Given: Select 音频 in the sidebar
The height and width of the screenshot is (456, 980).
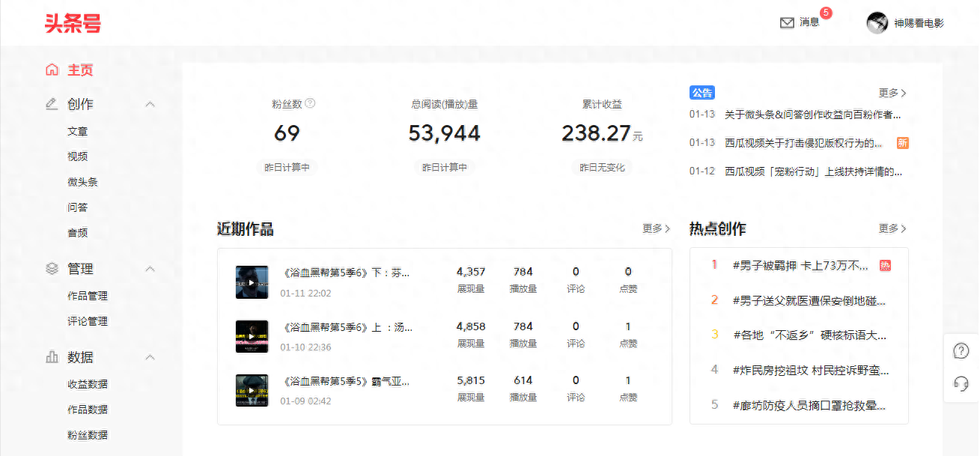Looking at the screenshot, I should pos(78,233).
